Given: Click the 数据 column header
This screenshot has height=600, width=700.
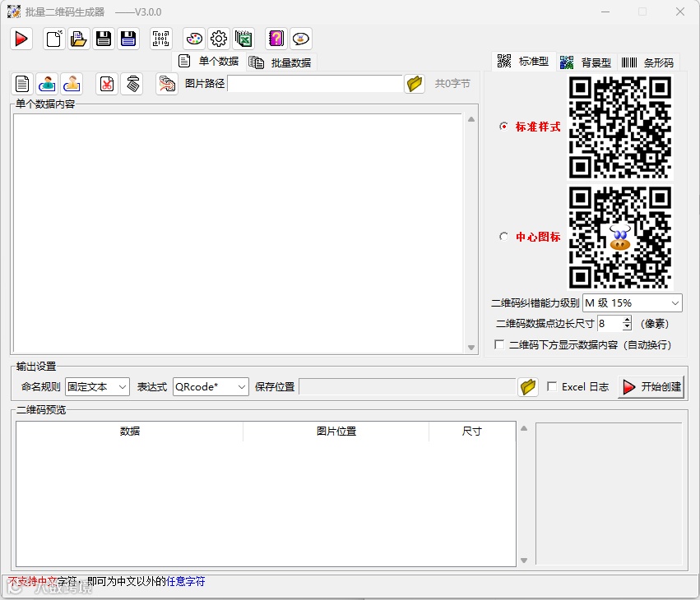Looking at the screenshot, I should coord(130,432).
